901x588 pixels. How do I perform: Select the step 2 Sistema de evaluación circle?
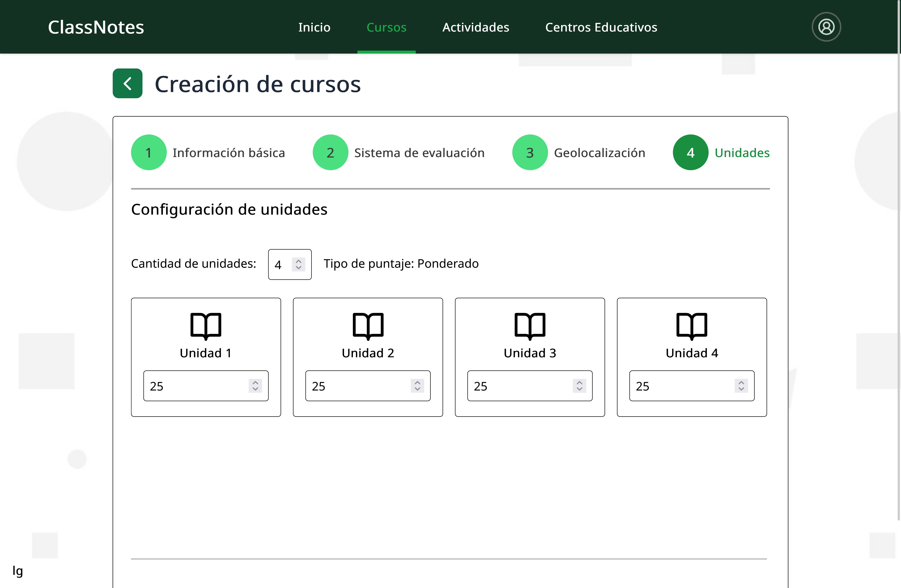click(x=330, y=152)
